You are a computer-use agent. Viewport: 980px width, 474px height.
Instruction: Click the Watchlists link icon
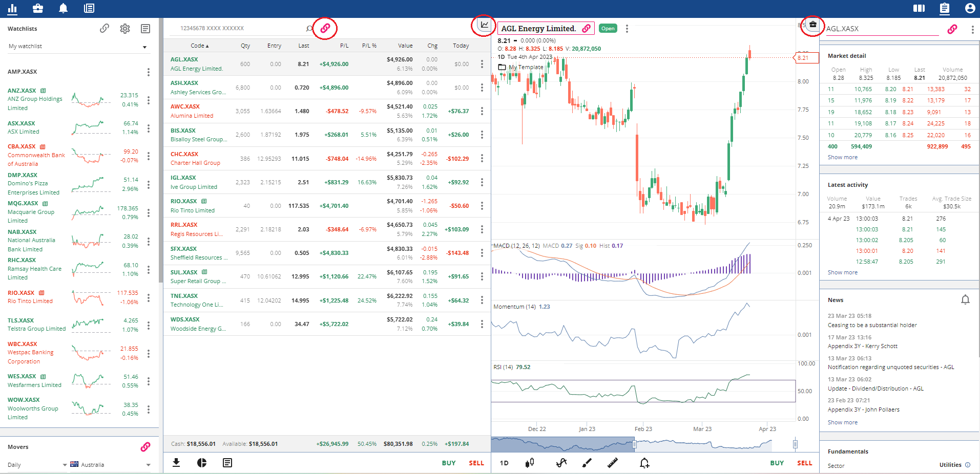coord(105,28)
